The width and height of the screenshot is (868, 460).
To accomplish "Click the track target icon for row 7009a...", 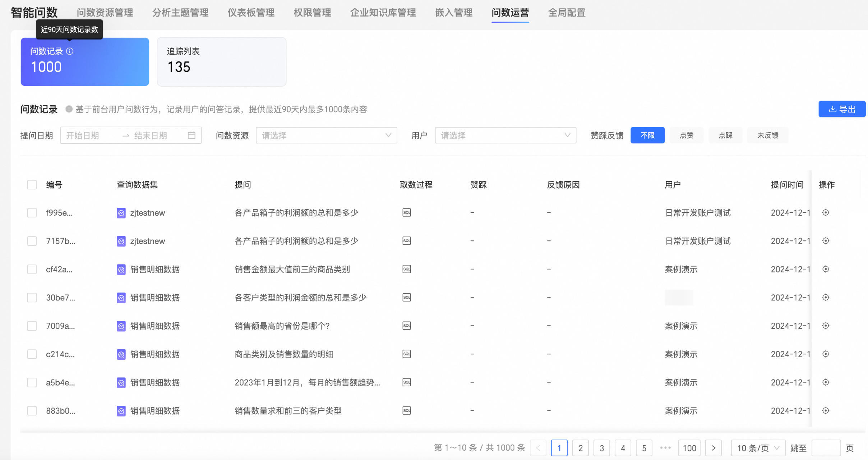I will [826, 326].
